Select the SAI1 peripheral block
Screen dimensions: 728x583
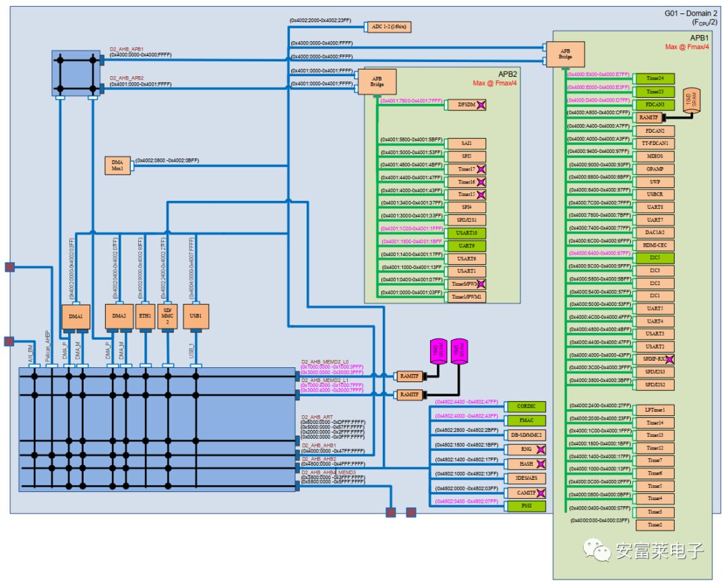coord(466,144)
